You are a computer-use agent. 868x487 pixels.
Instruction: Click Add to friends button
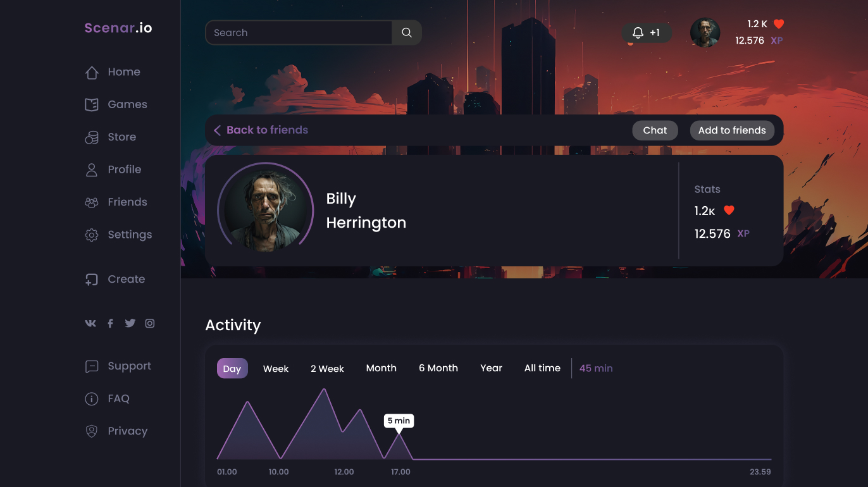[x=732, y=130]
